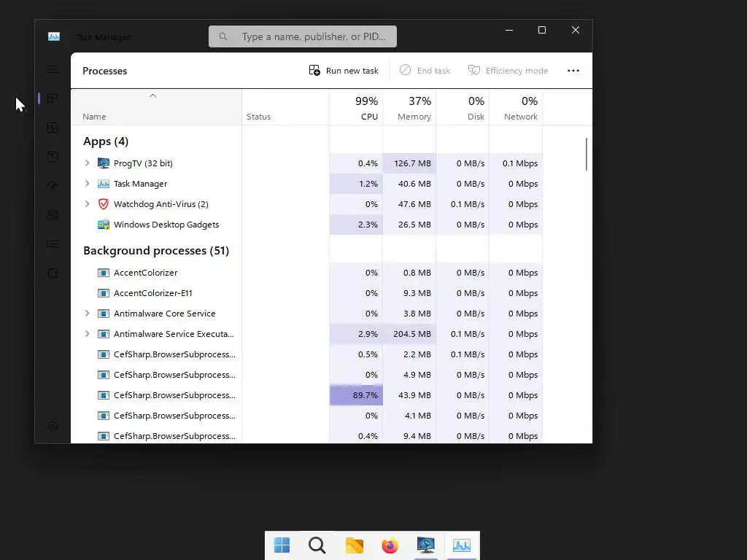Click the Watchdog Anti-Virus shield icon
Screen dimensions: 747x560
104,204
